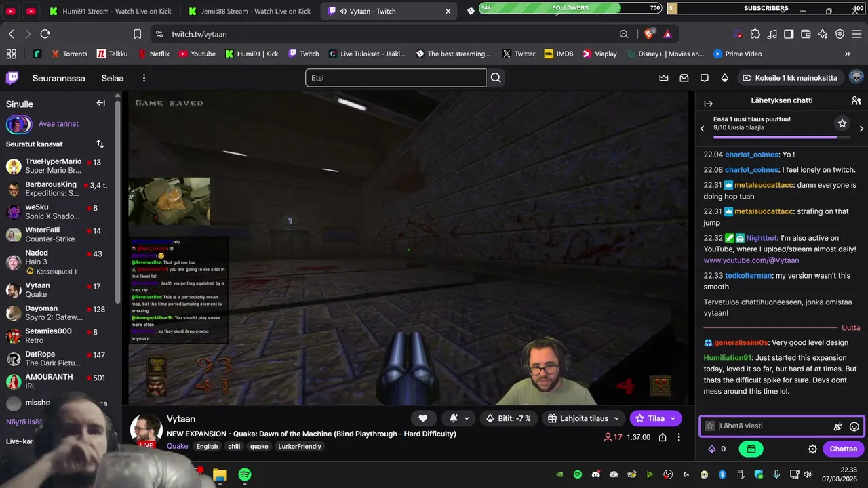Expand the hidden bookmarks overflow chevron
Image resolution: width=868 pixels, height=488 pixels.
[847, 54]
